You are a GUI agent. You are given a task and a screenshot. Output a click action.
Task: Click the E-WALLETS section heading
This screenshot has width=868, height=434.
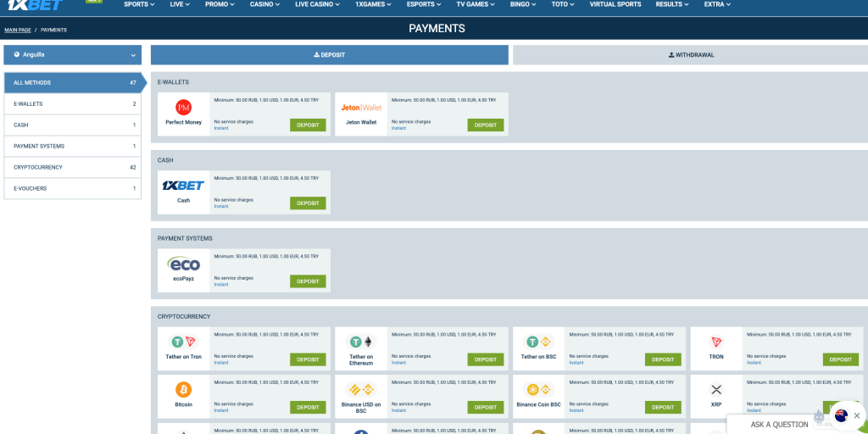[173, 82]
